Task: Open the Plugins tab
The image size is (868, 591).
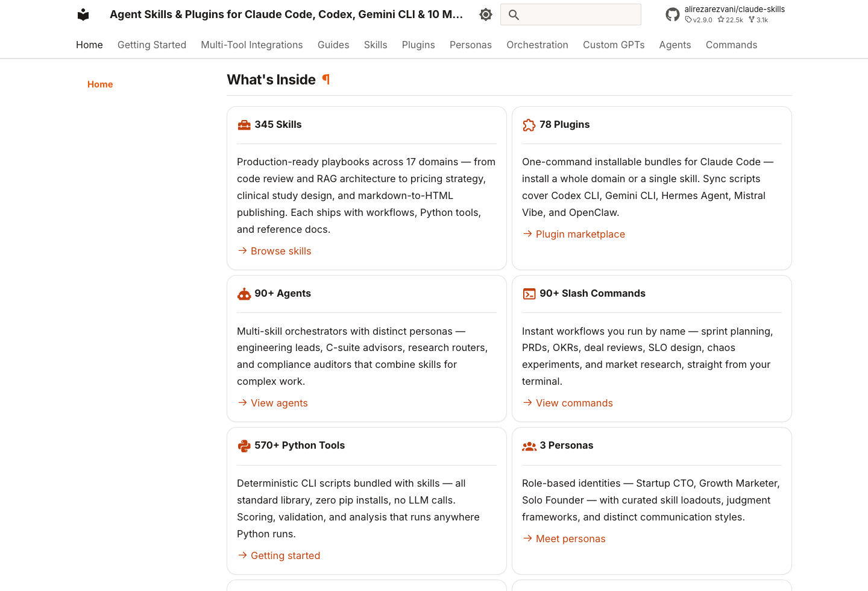Action: tap(418, 45)
